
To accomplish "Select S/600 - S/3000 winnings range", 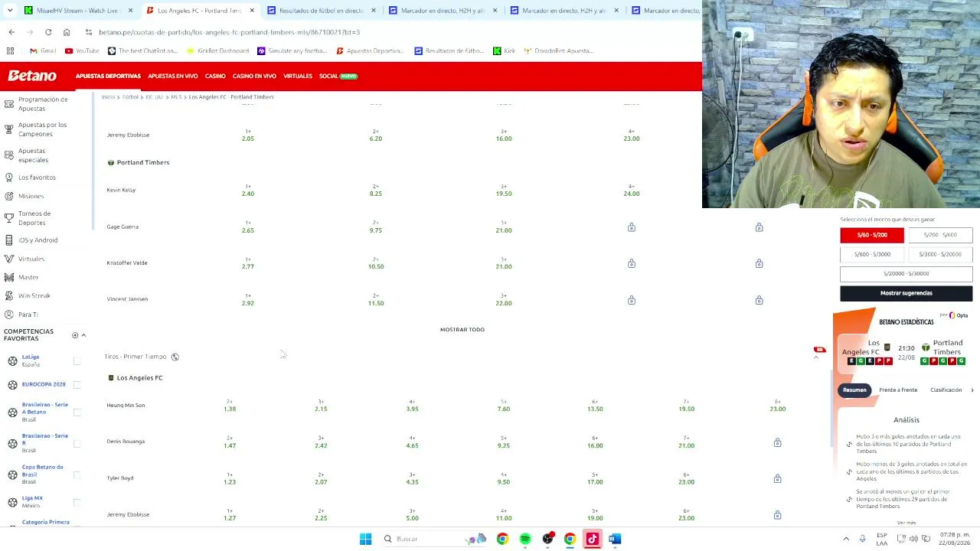I will [x=872, y=254].
